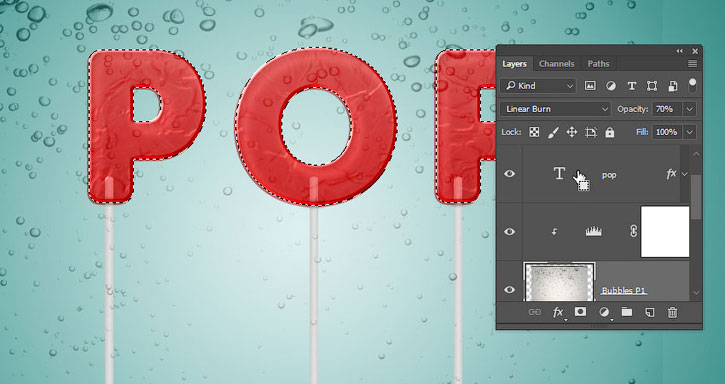Toggle layer filtering on/off switch
725x384 pixels.
(692, 85)
